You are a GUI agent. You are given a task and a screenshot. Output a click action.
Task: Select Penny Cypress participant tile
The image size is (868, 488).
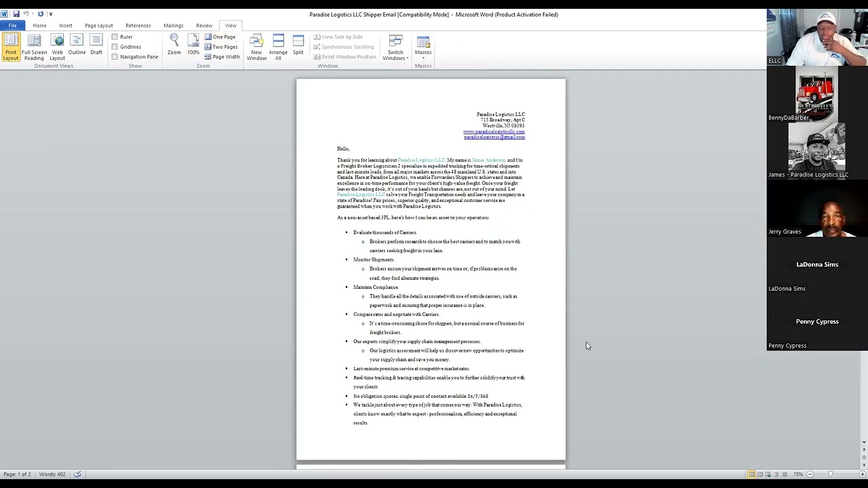(817, 322)
